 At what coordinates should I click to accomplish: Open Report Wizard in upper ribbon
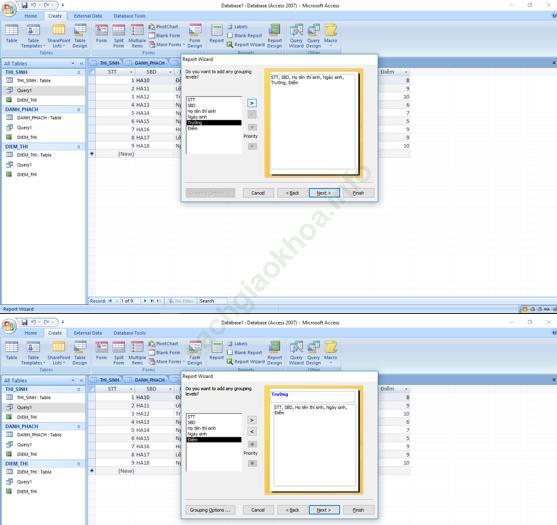tap(246, 44)
